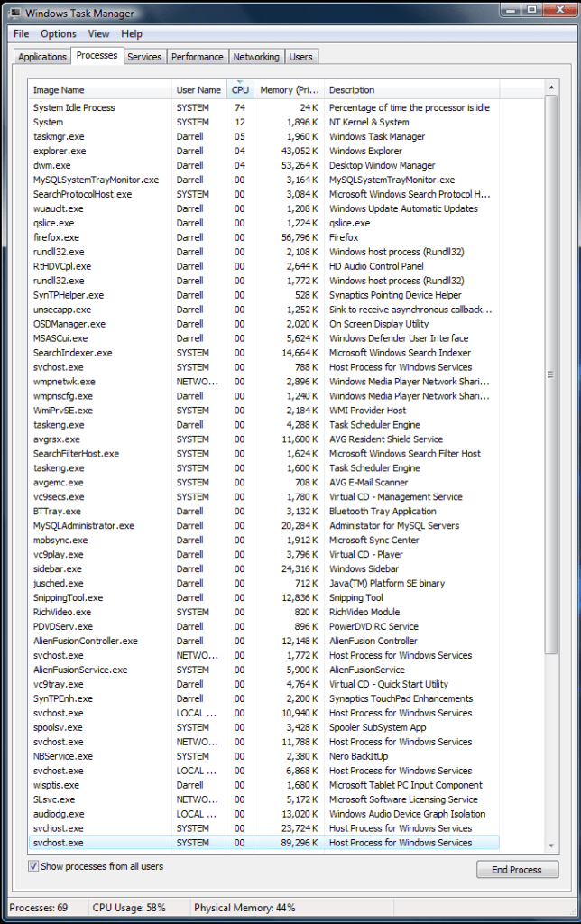Sort by Memory column header
Screen dimensions: 581x924
coord(289,90)
